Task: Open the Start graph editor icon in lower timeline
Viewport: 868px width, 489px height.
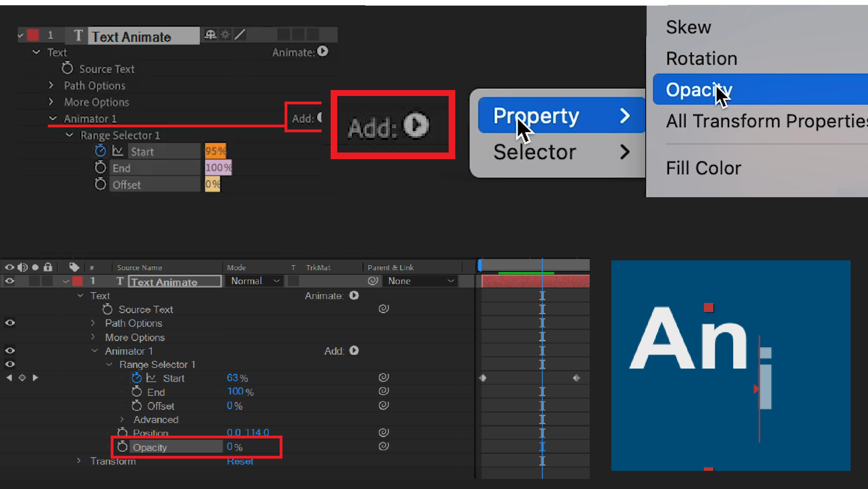Action: pos(151,378)
